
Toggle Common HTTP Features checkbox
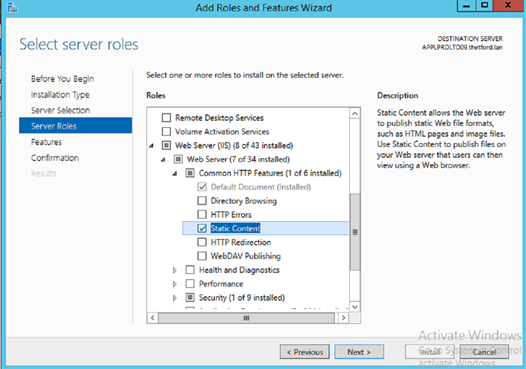[x=190, y=173]
